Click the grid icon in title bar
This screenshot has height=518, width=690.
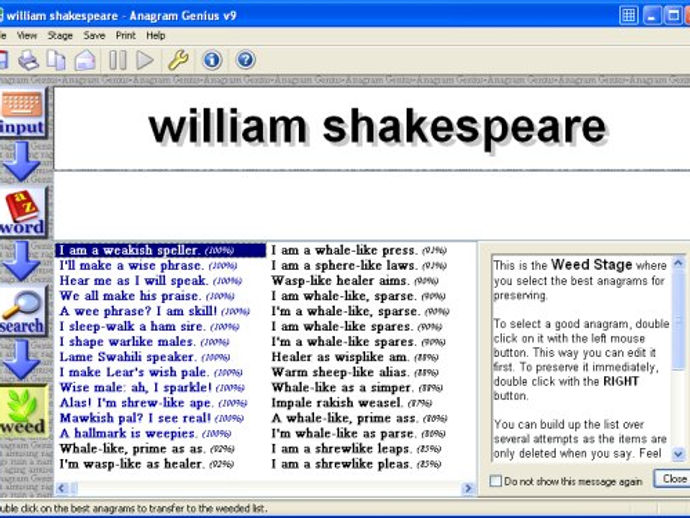(x=629, y=15)
